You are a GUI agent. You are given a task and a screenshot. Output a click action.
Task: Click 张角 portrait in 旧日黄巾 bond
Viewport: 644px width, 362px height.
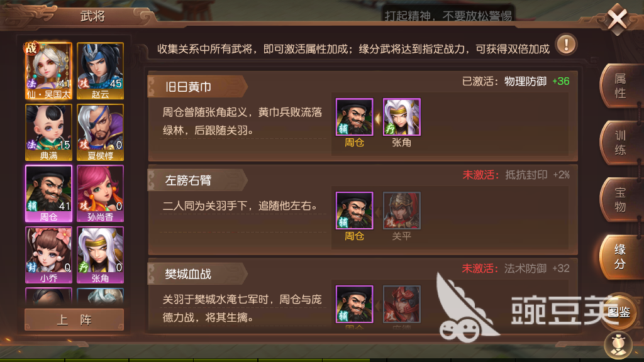(x=402, y=117)
